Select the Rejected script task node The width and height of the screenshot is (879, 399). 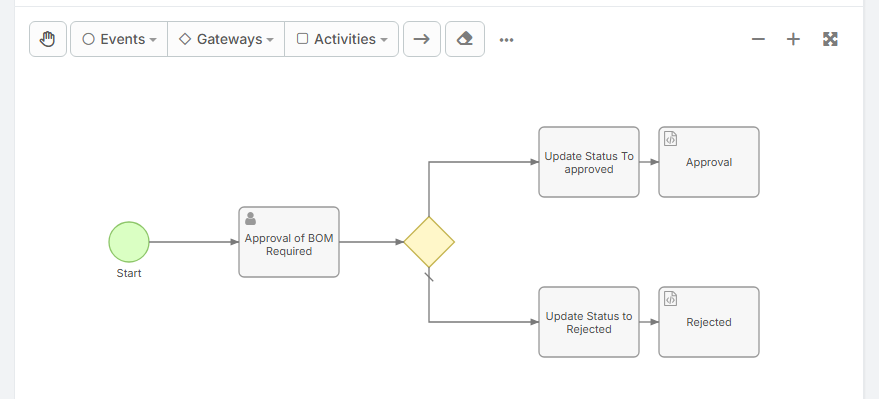709,322
